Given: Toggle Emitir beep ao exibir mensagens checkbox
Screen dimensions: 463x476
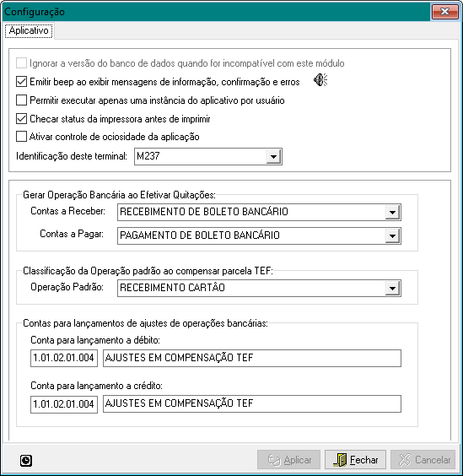Looking at the screenshot, I should click(21, 82).
